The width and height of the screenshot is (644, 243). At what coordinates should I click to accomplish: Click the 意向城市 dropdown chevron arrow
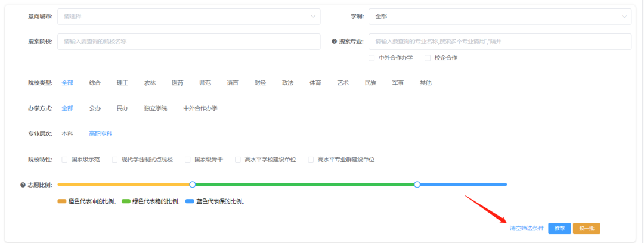tap(313, 17)
